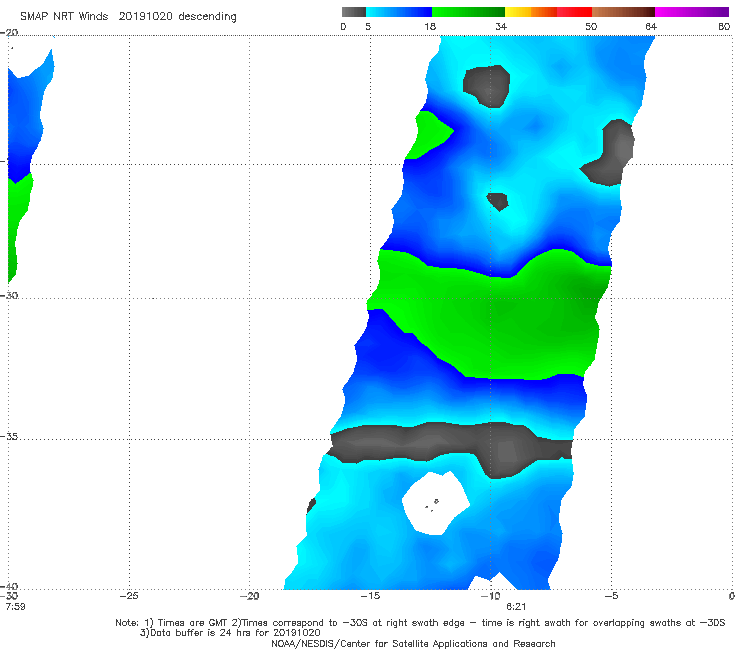Click the '80' label at the color bar end
The width and height of the screenshot is (740, 650).
724,26
